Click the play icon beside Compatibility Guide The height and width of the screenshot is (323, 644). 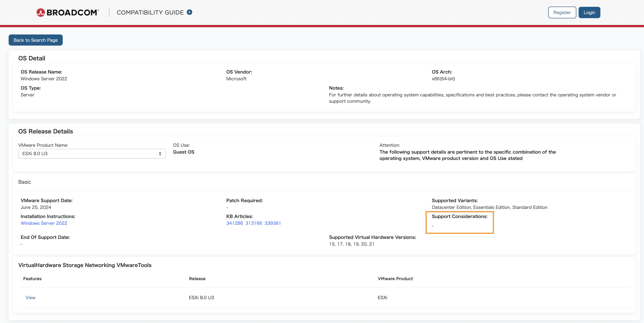pos(190,12)
